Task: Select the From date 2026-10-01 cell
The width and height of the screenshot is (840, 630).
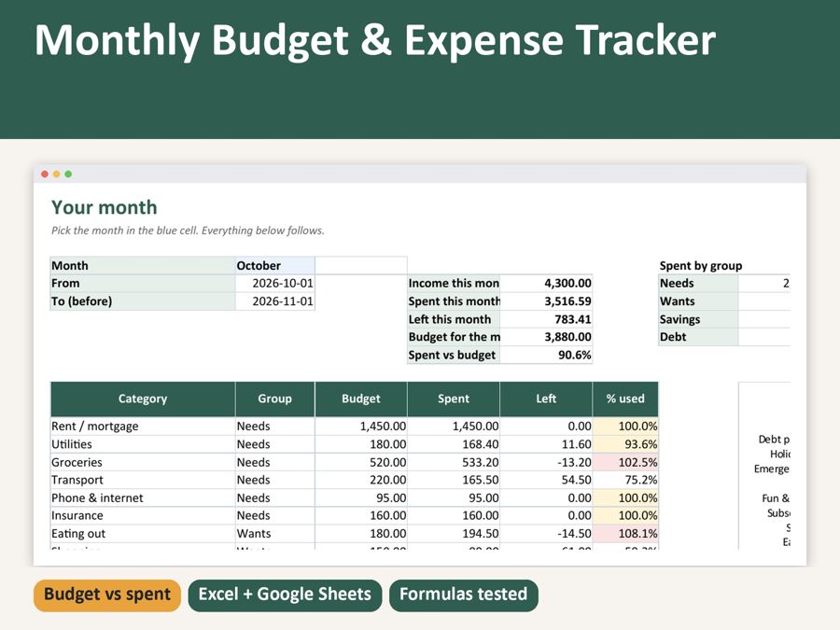Action: 274,284
